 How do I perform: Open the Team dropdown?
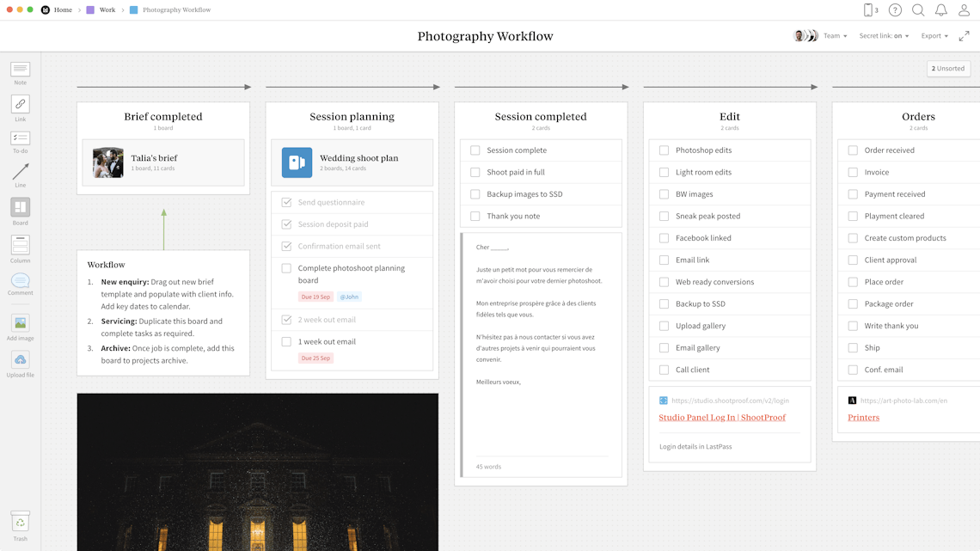835,35
